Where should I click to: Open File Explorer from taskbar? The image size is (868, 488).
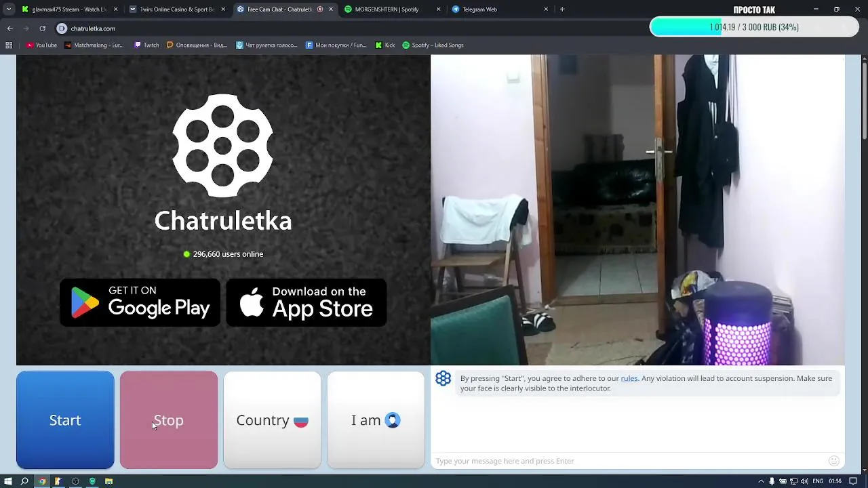pos(108,481)
